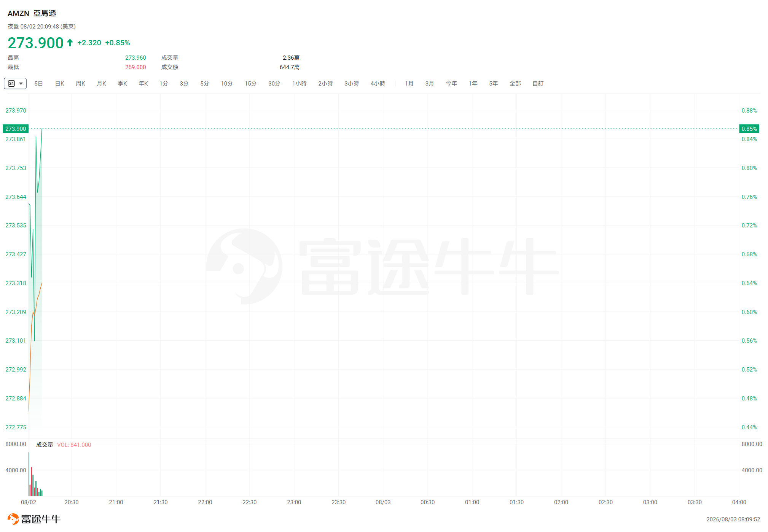Click the 成交量 label in volume pane
768x532 pixels.
point(45,445)
